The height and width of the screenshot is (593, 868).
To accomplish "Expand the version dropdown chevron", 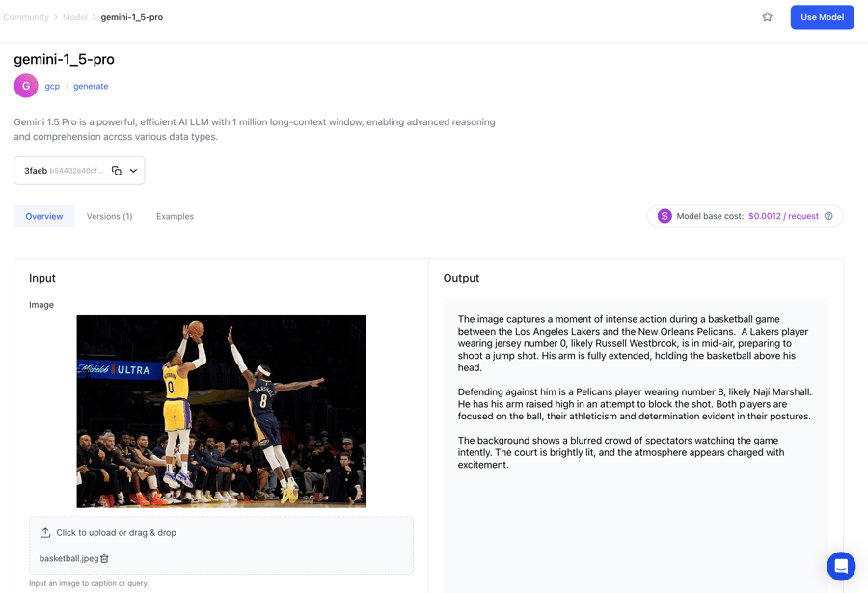I will click(134, 171).
